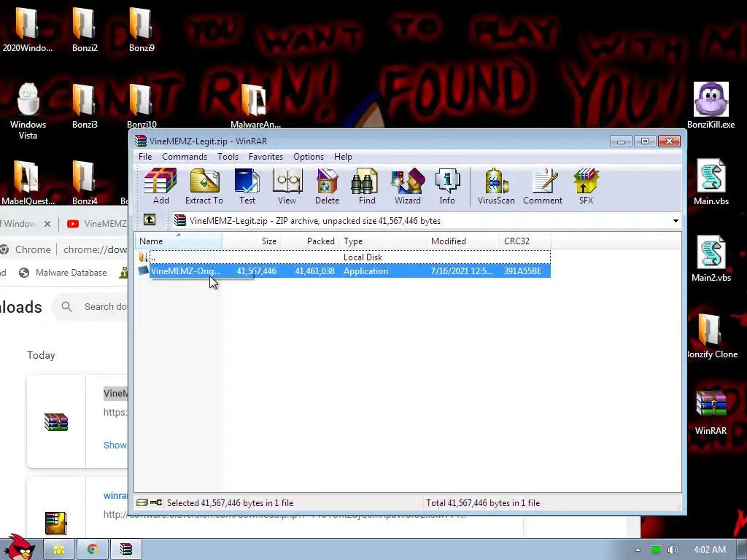Click the SFX toolbar icon

(586, 186)
